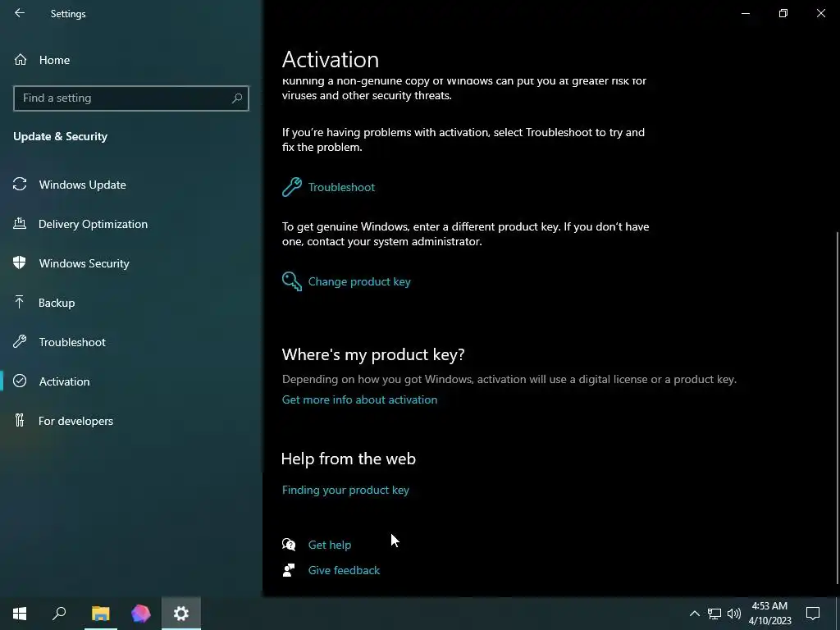Image resolution: width=840 pixels, height=630 pixels.
Task: Open Windows Security section
Action: tap(84, 263)
